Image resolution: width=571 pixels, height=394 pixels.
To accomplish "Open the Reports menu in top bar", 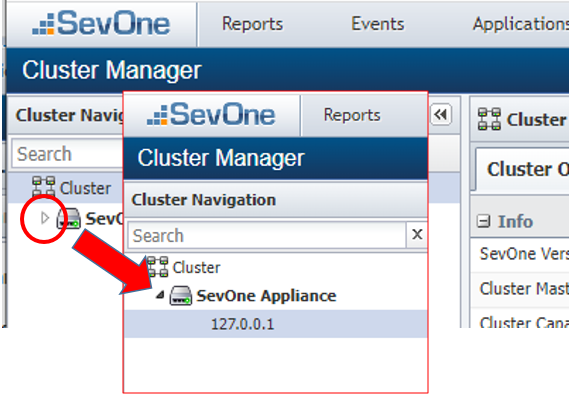I will (x=252, y=24).
